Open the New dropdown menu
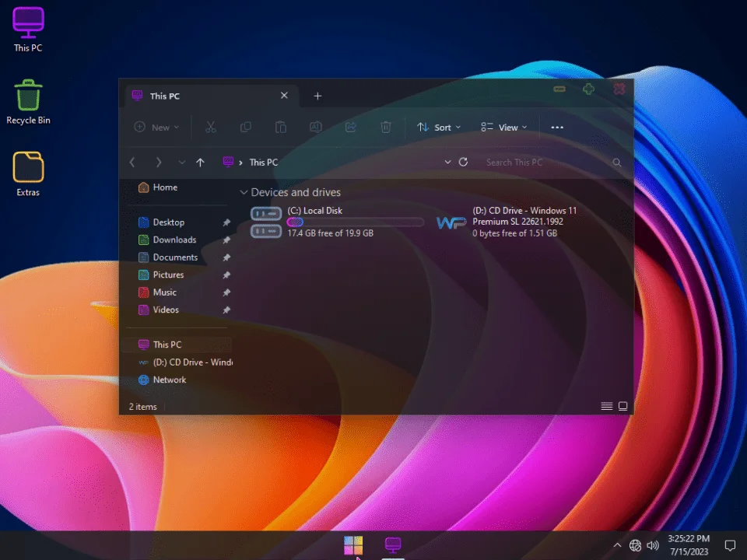747x560 pixels. [156, 127]
